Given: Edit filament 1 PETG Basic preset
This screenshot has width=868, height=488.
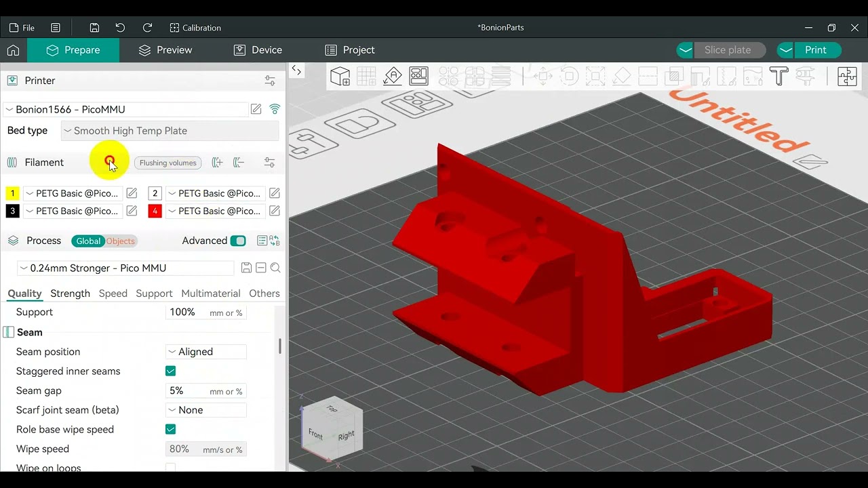Looking at the screenshot, I should pos(132,193).
